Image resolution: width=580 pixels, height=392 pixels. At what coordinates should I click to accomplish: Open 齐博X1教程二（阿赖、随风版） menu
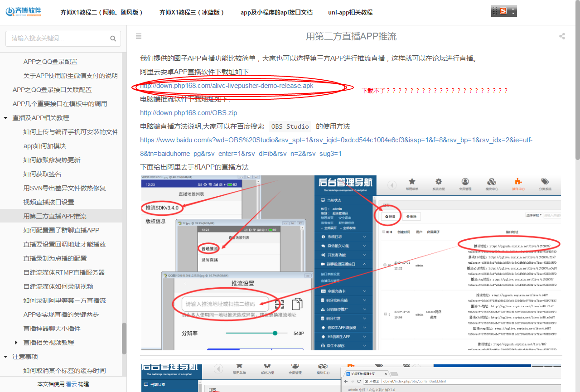tap(101, 13)
